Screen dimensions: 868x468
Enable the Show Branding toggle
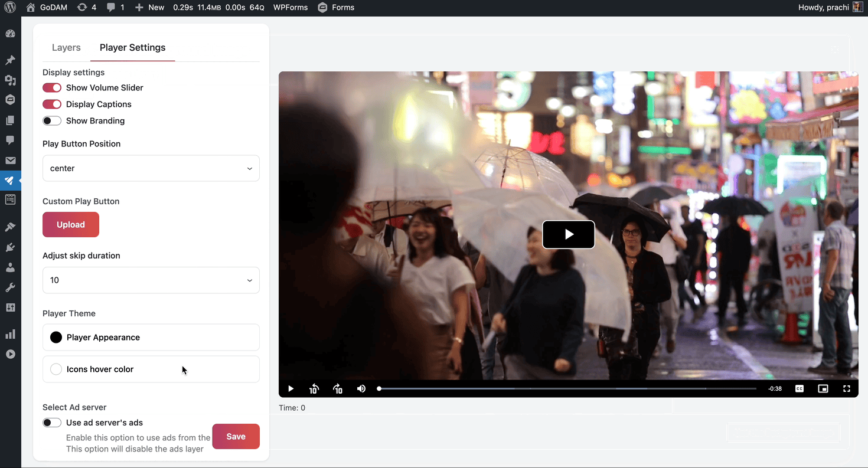click(52, 121)
